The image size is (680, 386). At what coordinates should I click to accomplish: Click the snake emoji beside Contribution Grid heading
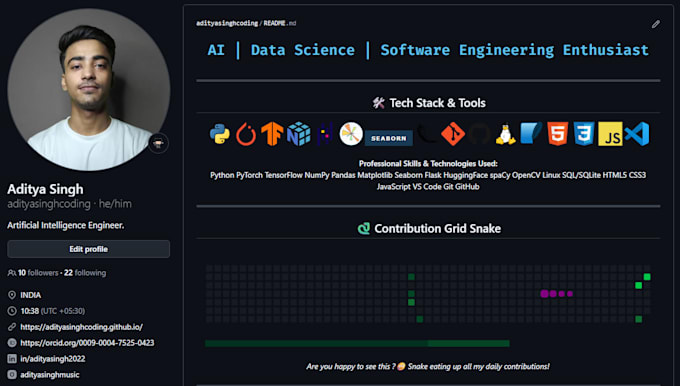tap(364, 228)
